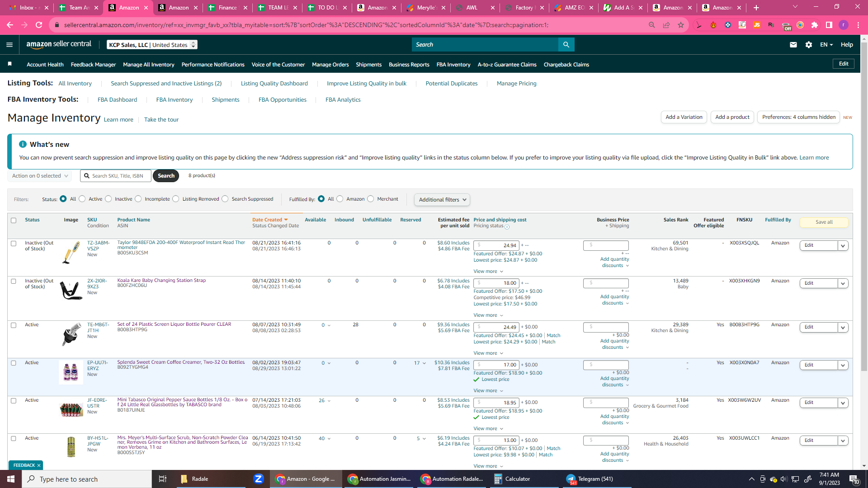Open the Windows Start menu

pos(11,479)
